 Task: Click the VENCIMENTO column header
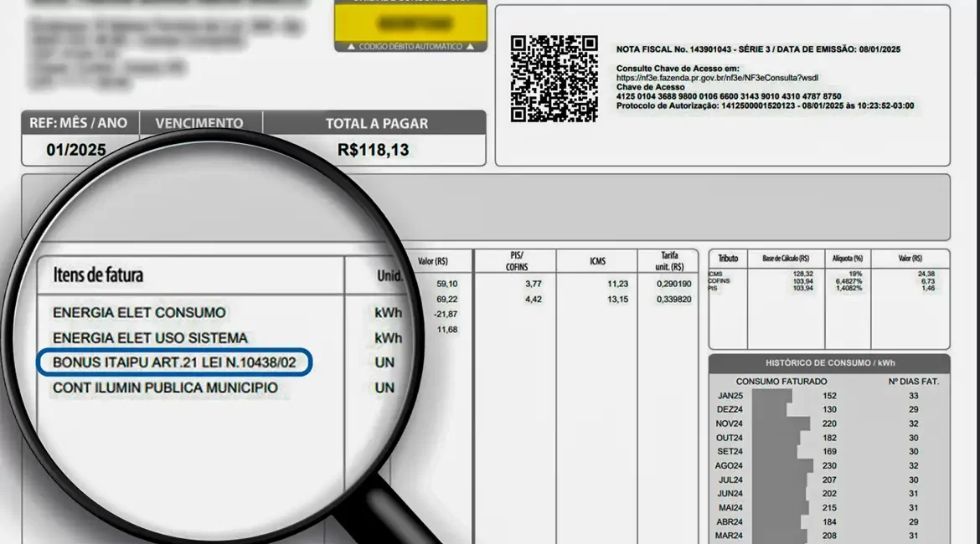coord(199,123)
